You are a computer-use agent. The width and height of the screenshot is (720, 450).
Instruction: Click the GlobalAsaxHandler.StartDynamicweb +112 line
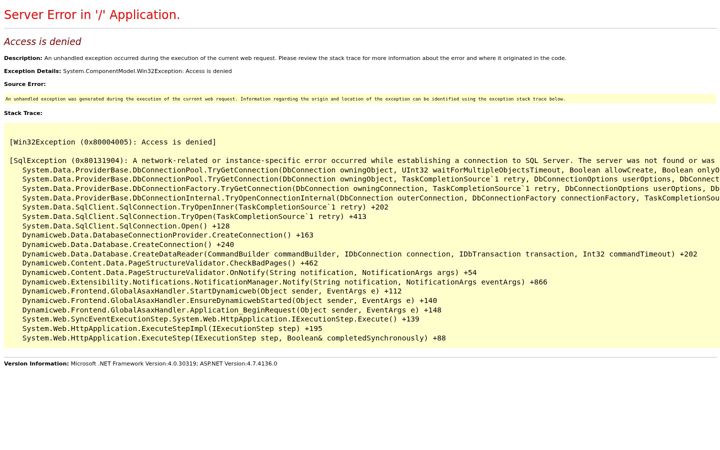[x=212, y=291]
